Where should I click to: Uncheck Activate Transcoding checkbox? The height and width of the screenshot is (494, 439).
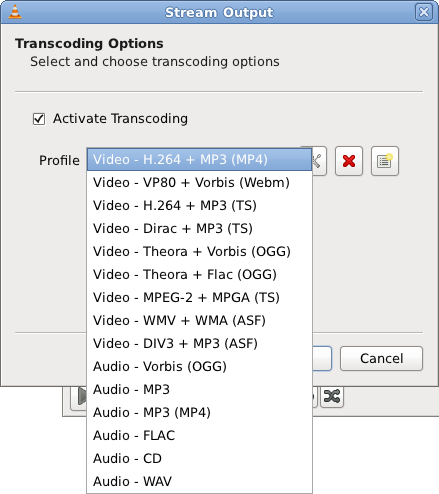click(39, 119)
